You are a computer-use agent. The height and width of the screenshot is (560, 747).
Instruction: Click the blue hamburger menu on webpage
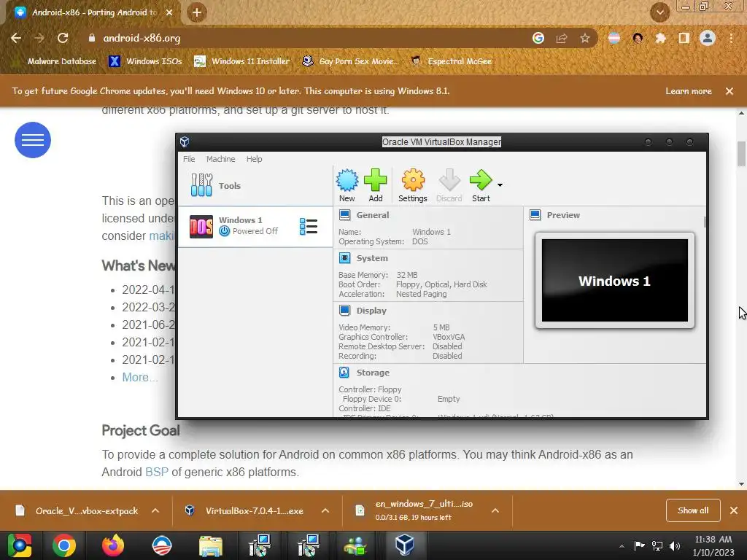[x=32, y=139]
